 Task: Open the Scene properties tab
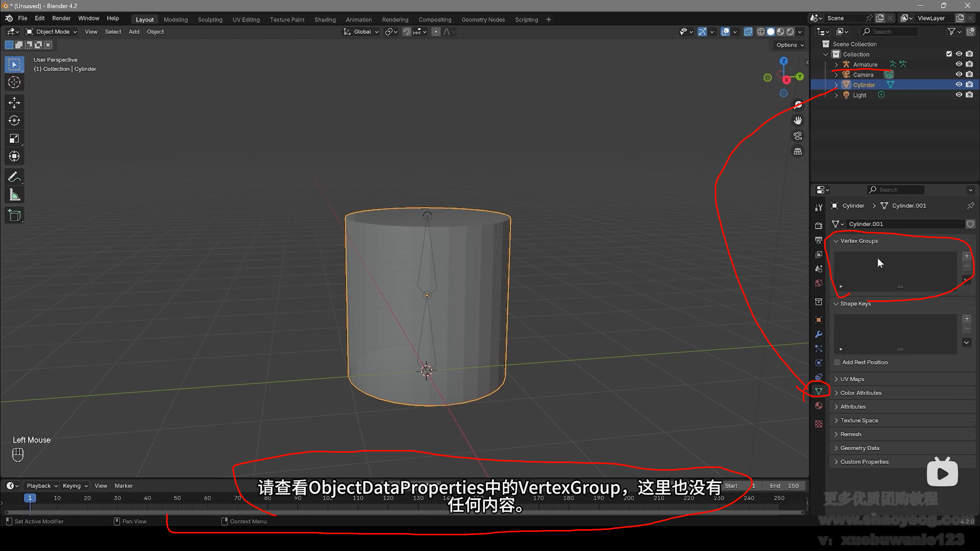[819, 269]
